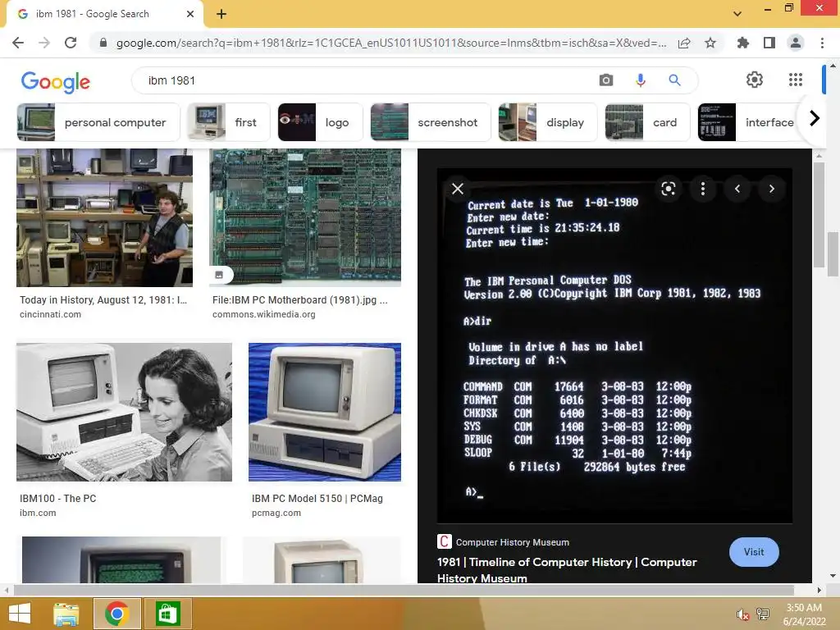Open Chrome tab search chevron
The height and width of the screenshot is (630, 840).
737,14
